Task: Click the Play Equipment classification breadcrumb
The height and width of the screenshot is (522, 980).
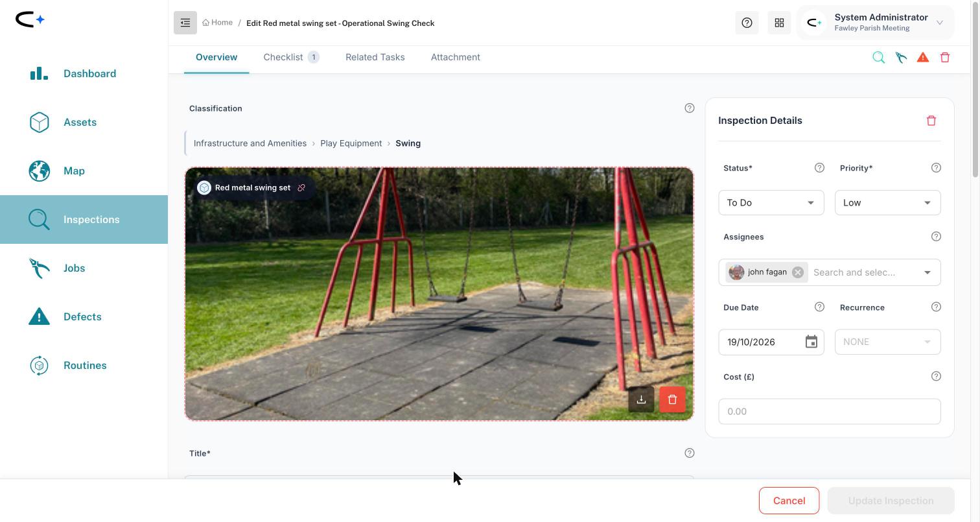Action: click(351, 143)
